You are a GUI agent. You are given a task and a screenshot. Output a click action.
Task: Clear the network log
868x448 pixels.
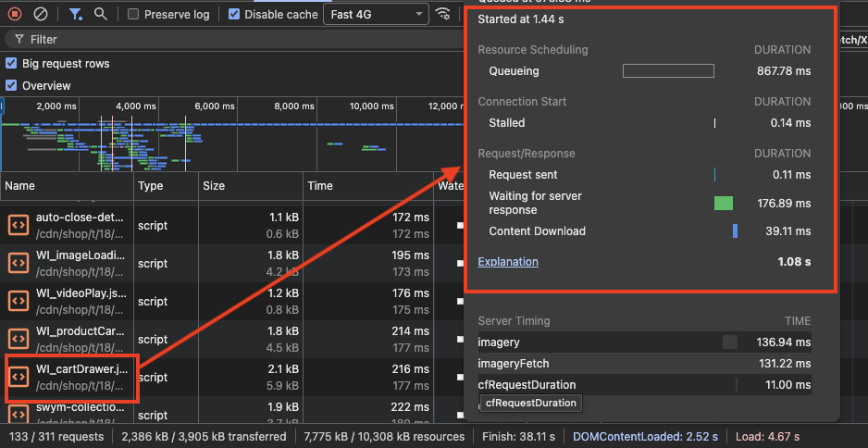[41, 14]
